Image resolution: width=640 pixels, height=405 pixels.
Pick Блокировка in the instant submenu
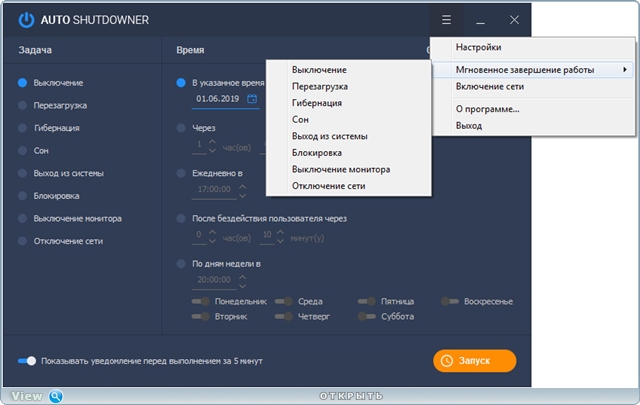(349, 153)
